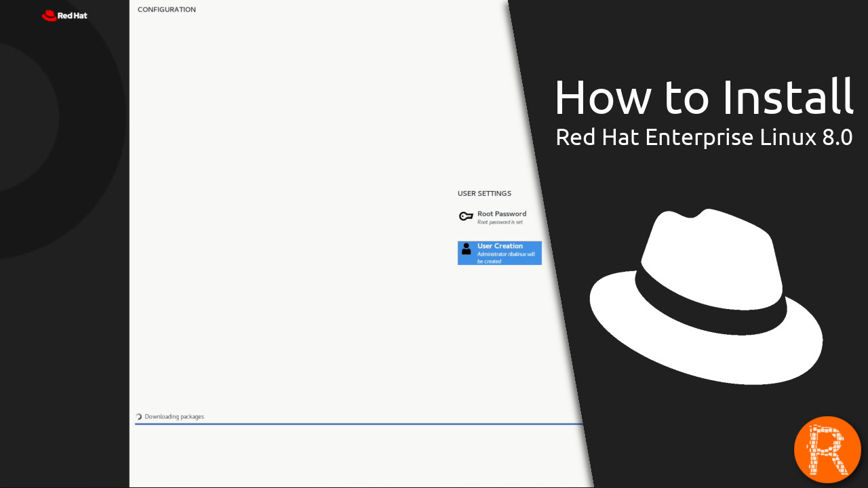This screenshot has width=868, height=488.
Task: Click the key icon beside Root Password
Action: (466, 217)
